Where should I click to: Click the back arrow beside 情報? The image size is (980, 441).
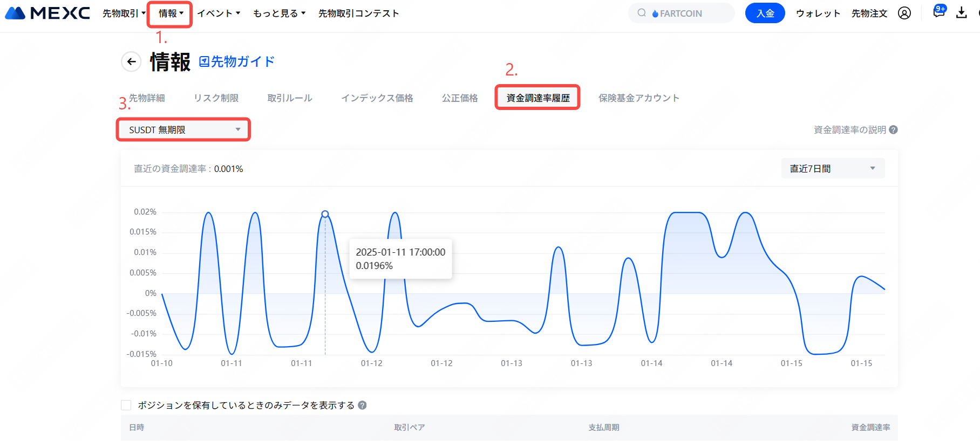(x=131, y=62)
